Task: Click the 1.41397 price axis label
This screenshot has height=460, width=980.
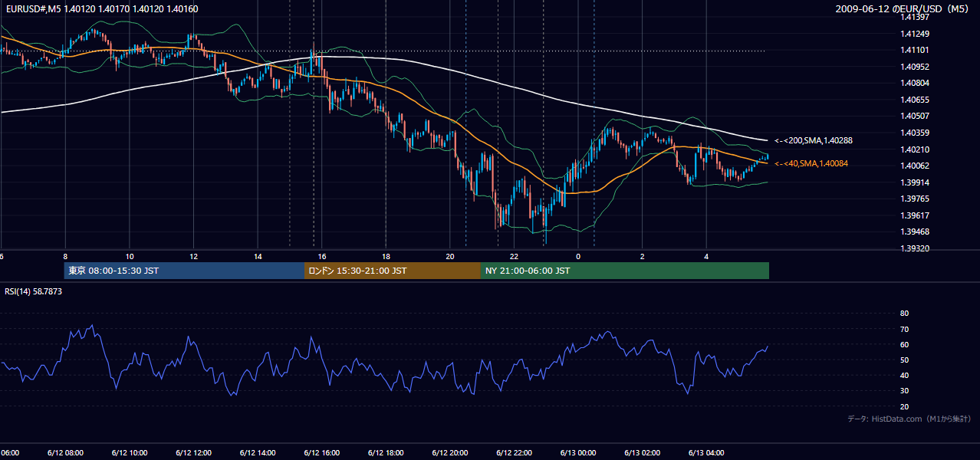Action: coord(916,17)
